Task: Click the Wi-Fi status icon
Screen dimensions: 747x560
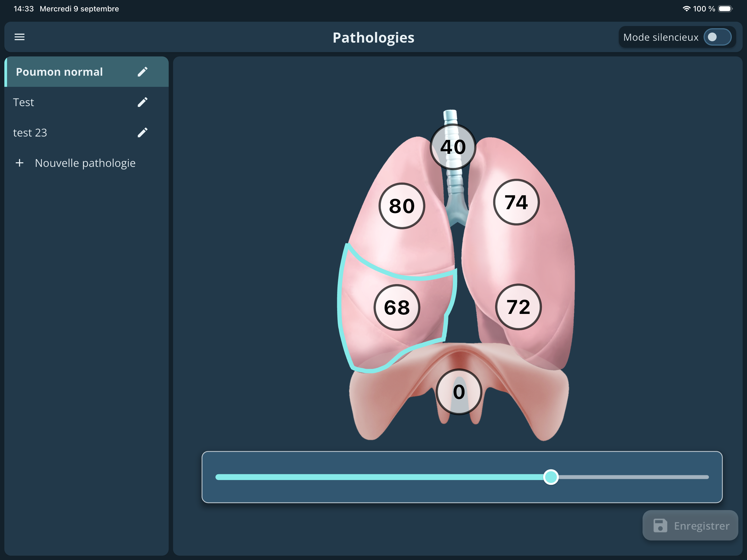Action: pos(686,9)
